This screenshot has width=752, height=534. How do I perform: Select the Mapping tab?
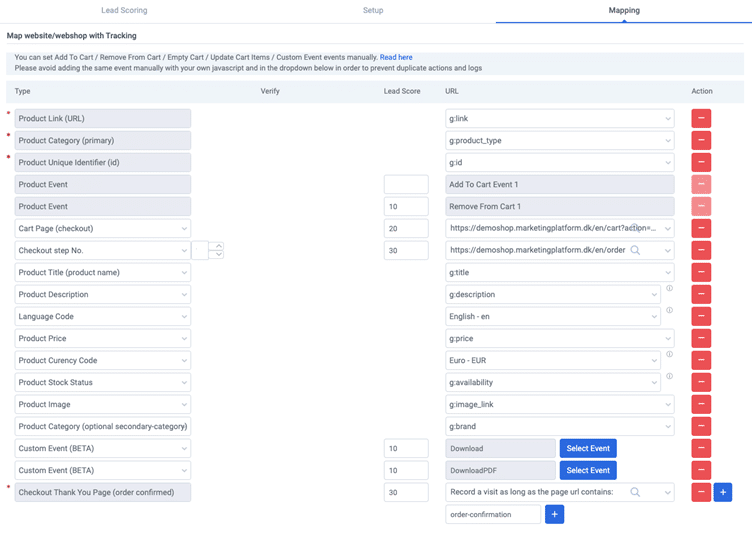click(x=624, y=11)
